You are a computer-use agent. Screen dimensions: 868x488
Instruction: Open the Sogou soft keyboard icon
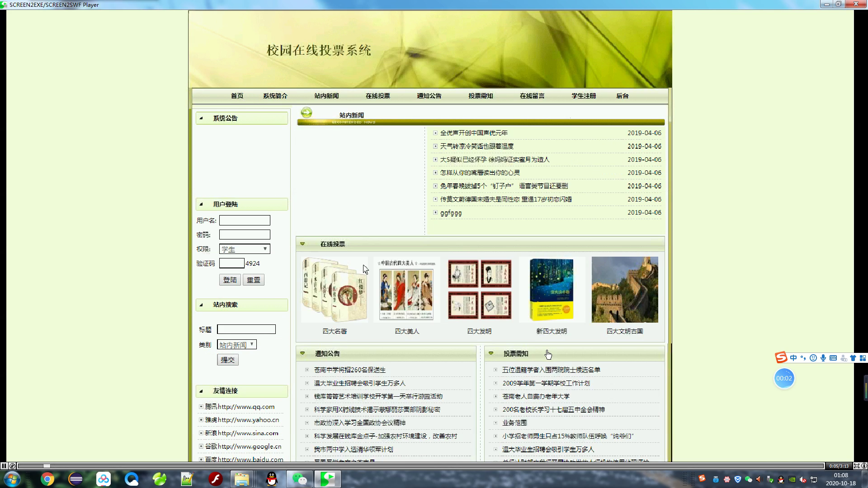pos(833,358)
